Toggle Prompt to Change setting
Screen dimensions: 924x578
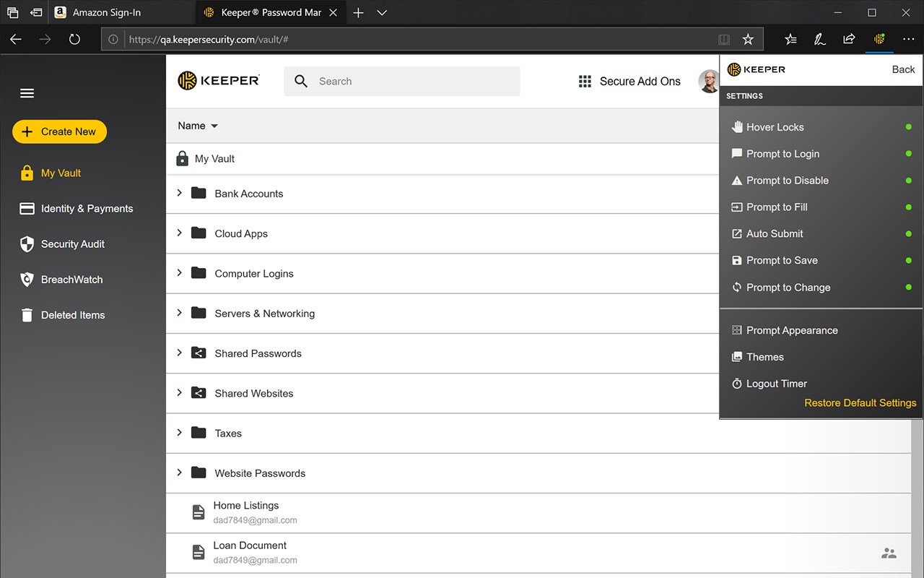(908, 288)
